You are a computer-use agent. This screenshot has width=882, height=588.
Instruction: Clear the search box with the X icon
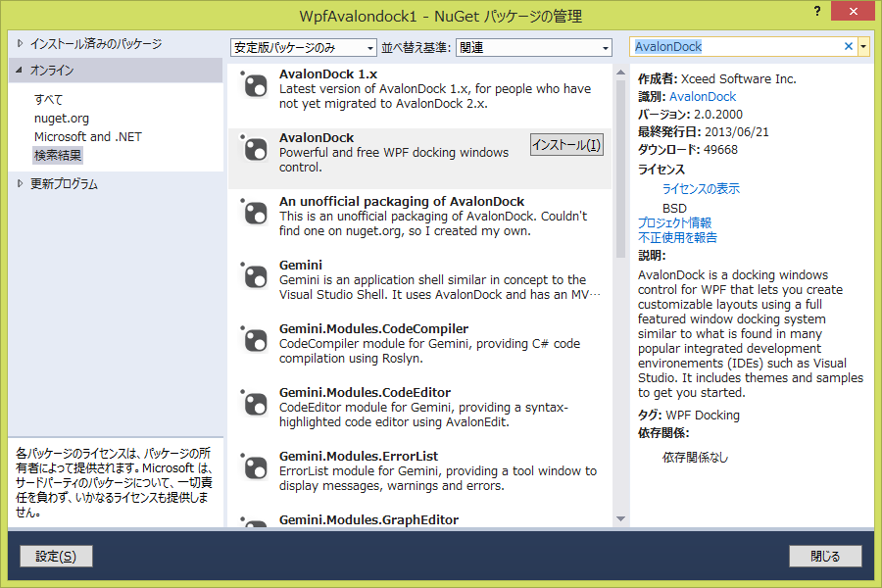(x=849, y=47)
